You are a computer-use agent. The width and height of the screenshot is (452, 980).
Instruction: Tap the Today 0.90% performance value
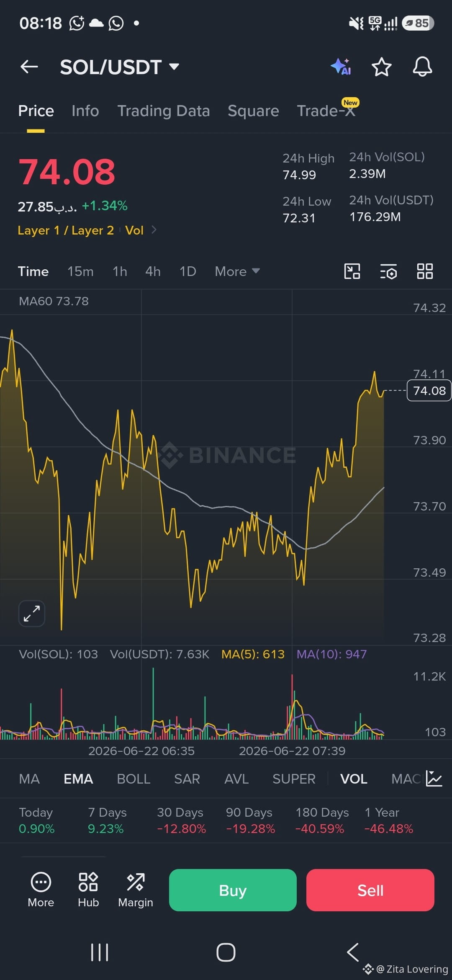pos(36,829)
